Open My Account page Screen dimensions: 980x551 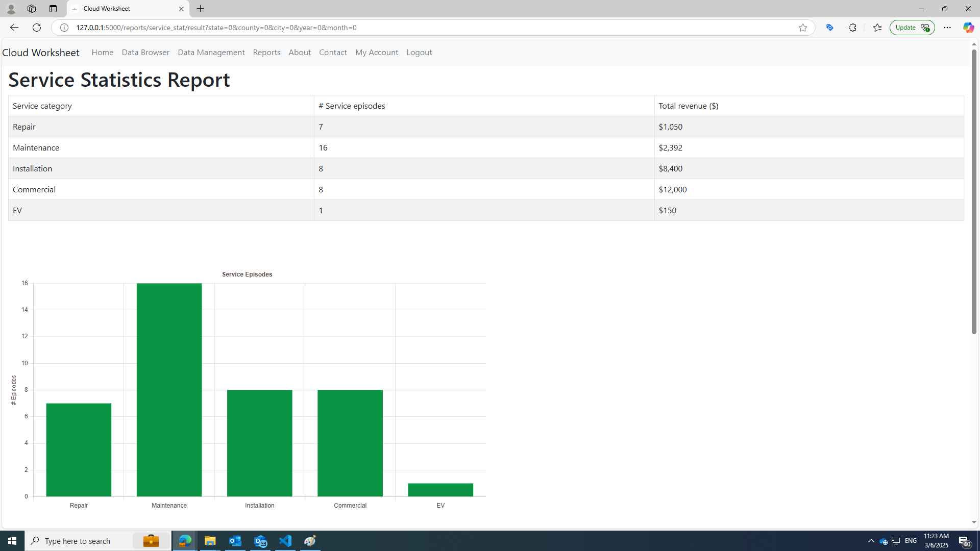tap(377, 52)
